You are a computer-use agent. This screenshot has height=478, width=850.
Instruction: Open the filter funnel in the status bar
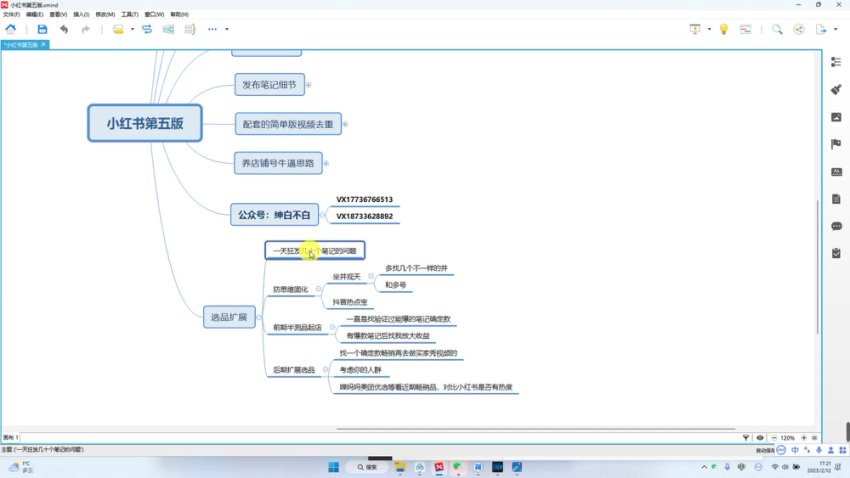746,437
